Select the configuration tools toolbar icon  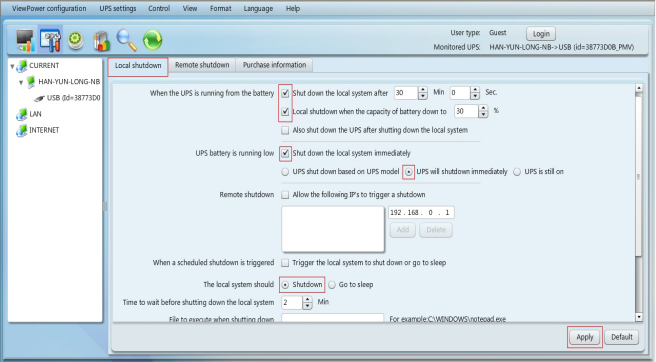click(x=50, y=40)
